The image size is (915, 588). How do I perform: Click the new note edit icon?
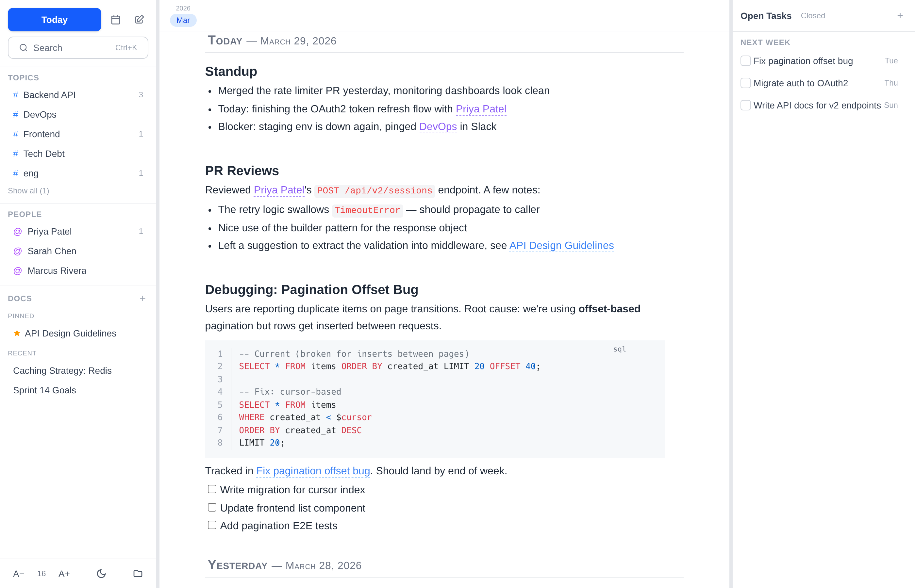tap(140, 20)
